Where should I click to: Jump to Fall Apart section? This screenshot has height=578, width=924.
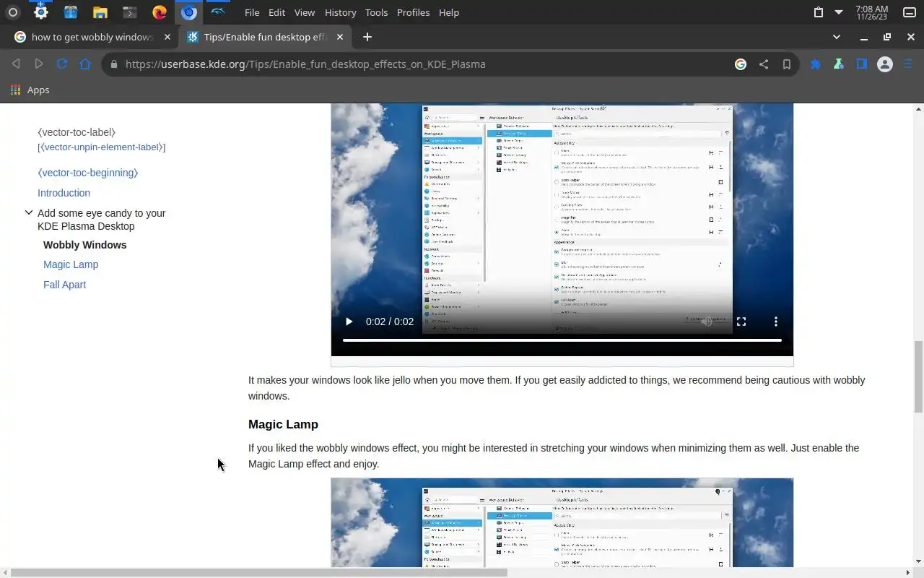click(64, 285)
